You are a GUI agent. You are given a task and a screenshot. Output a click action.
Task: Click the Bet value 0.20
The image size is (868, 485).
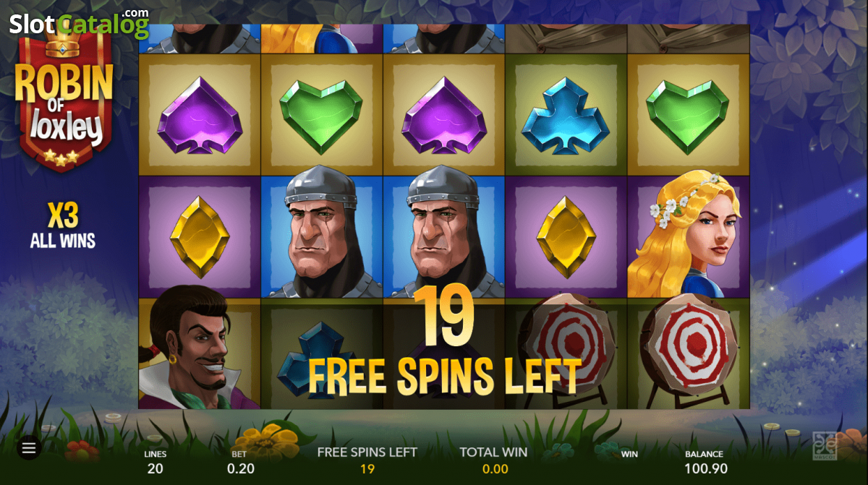[x=239, y=468]
